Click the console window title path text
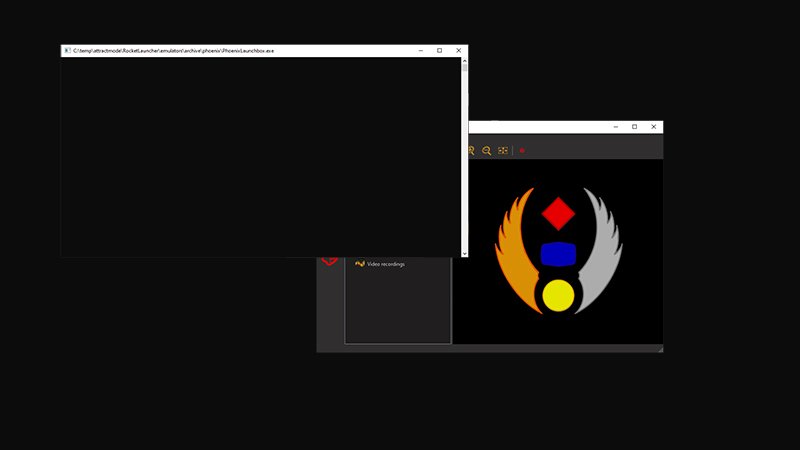The image size is (800, 450). [x=173, y=51]
